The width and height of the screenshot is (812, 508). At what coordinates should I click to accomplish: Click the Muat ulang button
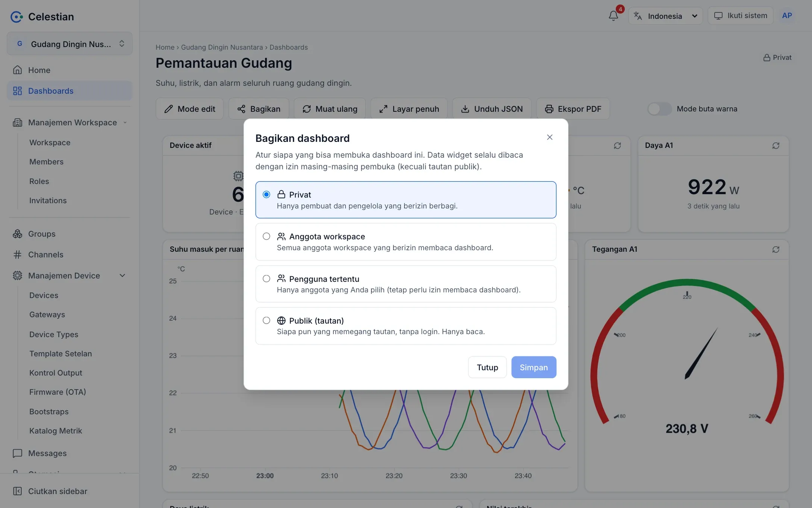[330, 109]
